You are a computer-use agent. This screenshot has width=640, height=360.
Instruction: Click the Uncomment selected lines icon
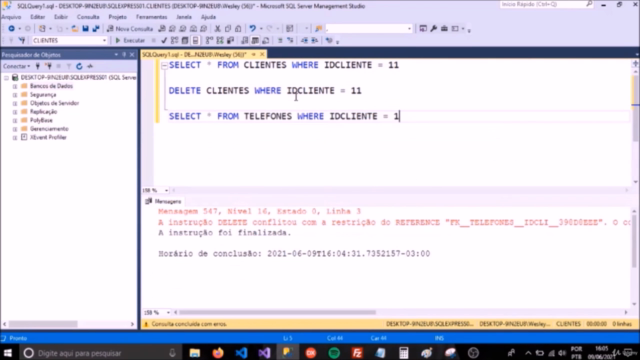290,40
